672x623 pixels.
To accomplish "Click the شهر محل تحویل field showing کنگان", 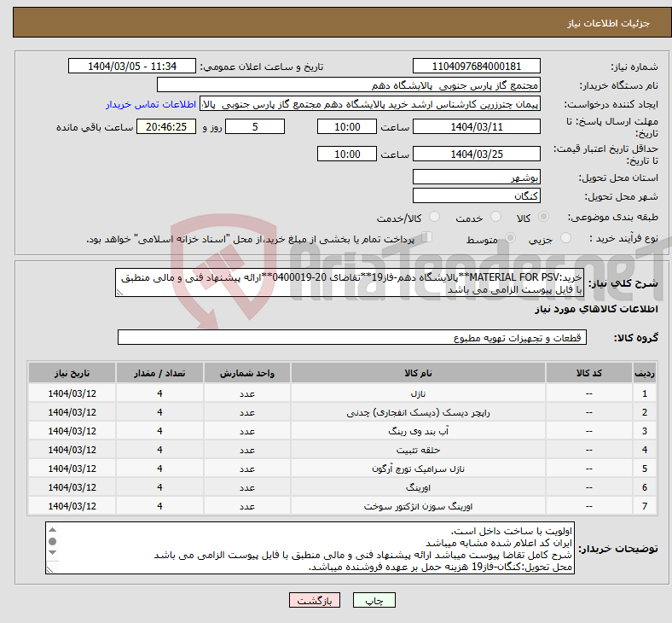I will 476,195.
